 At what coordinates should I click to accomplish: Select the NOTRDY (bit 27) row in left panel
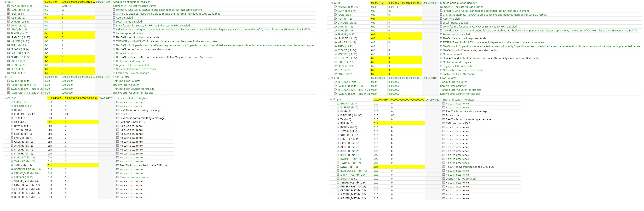(x=158, y=57)
